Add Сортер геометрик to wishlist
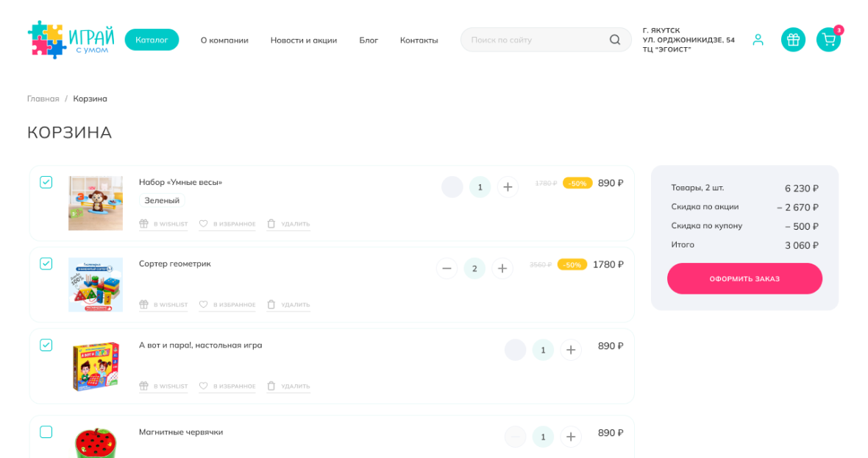This screenshot has width=868, height=458. click(163, 305)
